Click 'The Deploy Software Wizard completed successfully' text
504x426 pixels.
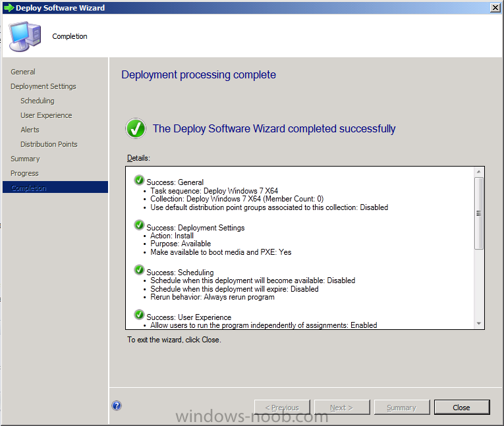point(274,128)
